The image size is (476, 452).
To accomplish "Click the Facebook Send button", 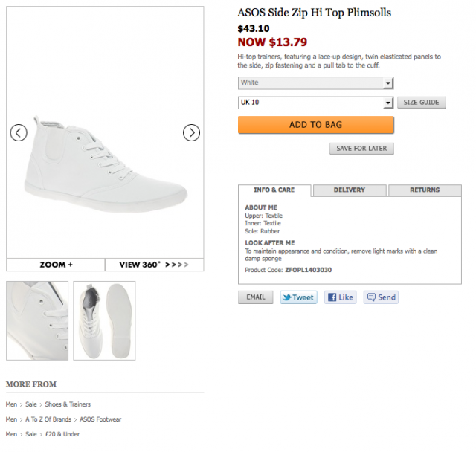I will pyautogui.click(x=381, y=297).
